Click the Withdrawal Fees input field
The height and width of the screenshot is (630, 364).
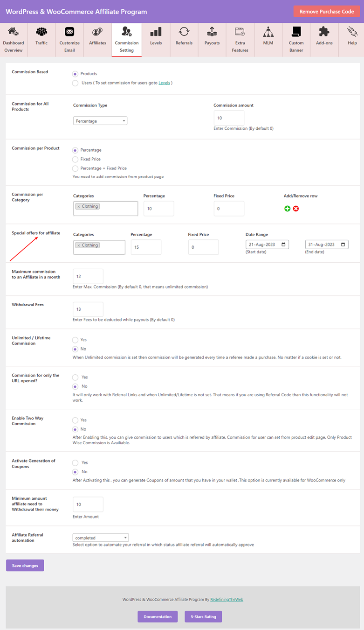coord(88,309)
